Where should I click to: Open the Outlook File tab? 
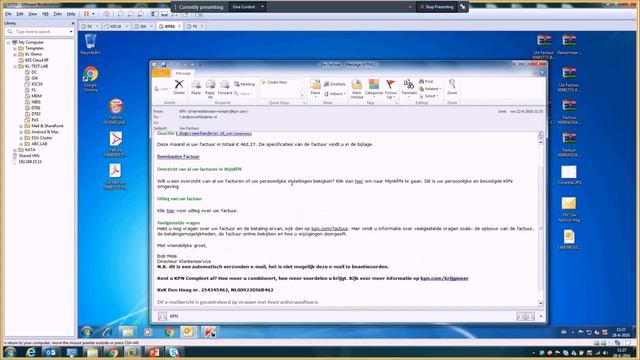tap(161, 73)
